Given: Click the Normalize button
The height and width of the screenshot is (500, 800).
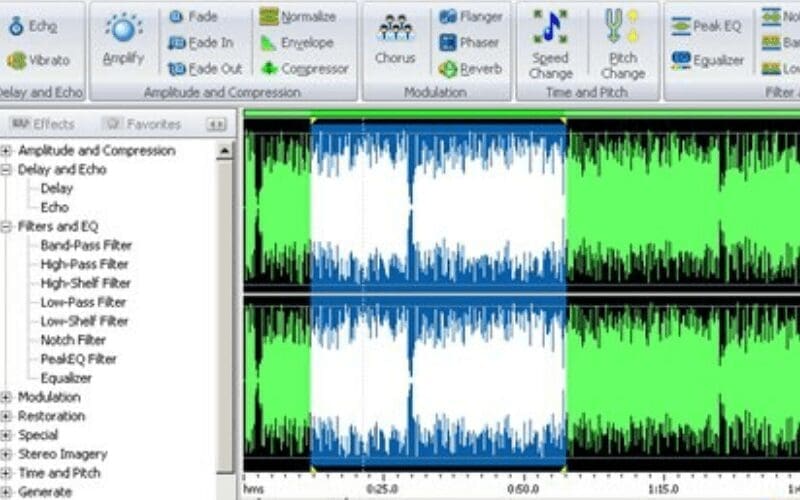Looking at the screenshot, I should [x=298, y=17].
